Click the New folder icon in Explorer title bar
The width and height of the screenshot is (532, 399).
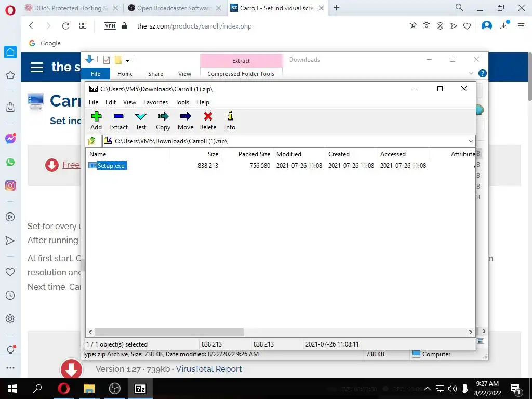pyautogui.click(x=118, y=60)
